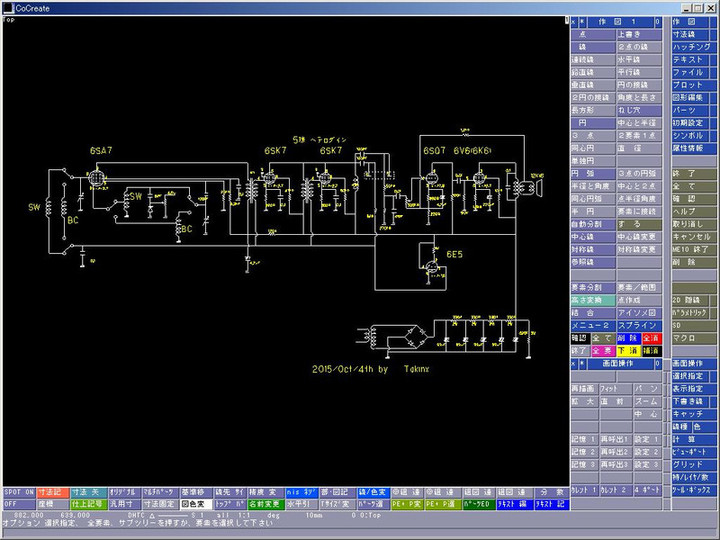
Task: Choose the ハッチング hatching command
Action: pyautogui.click(x=693, y=47)
